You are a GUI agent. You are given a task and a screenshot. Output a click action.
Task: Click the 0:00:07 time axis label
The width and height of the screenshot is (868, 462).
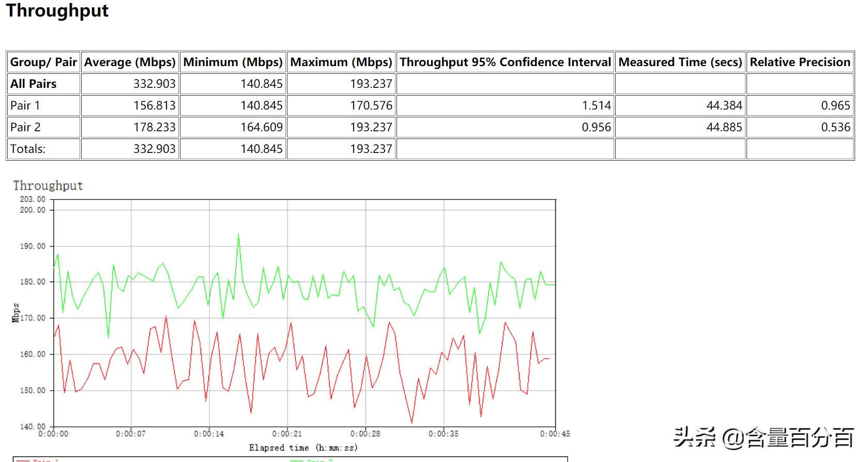[x=131, y=434]
